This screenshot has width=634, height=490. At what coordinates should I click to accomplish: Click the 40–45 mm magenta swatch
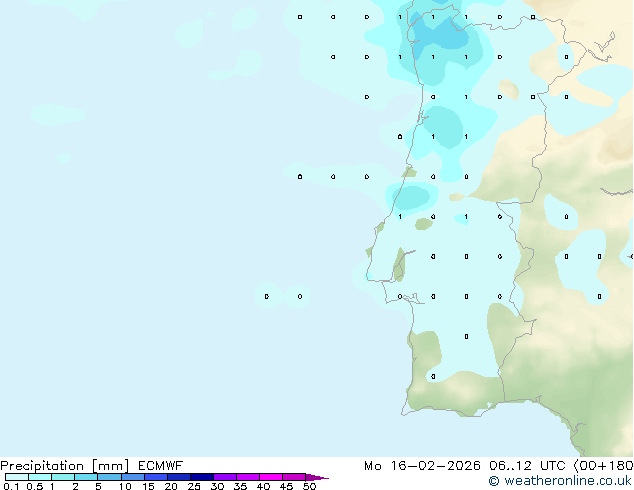click(271, 477)
